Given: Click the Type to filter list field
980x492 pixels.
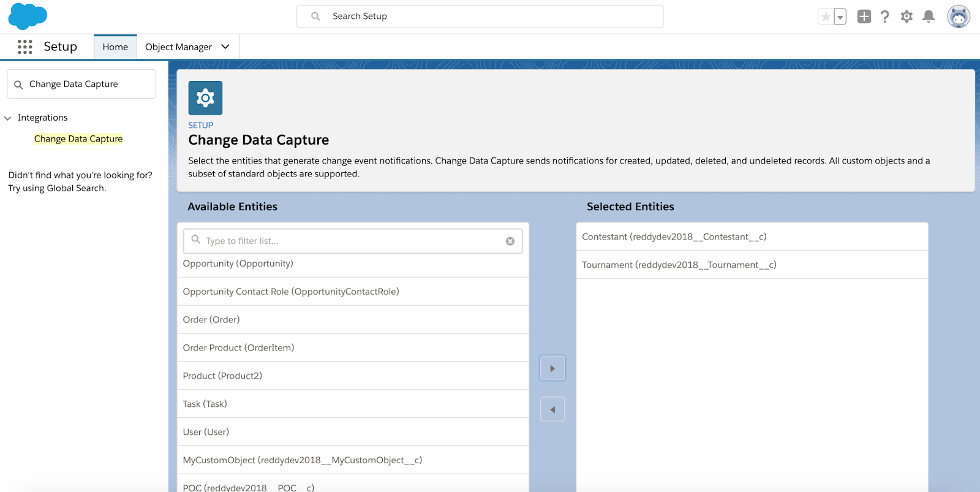Looking at the screenshot, I should tap(353, 241).
